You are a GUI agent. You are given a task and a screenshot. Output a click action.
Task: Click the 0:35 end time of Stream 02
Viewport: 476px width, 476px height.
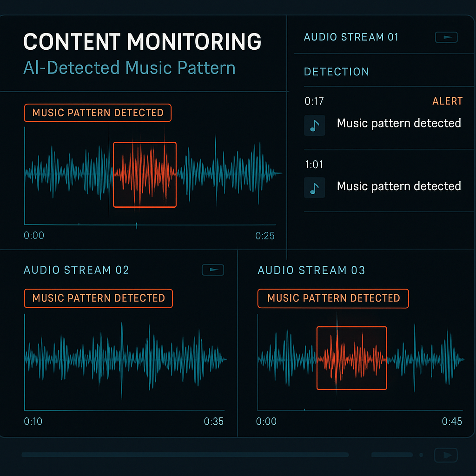pyautogui.click(x=214, y=421)
